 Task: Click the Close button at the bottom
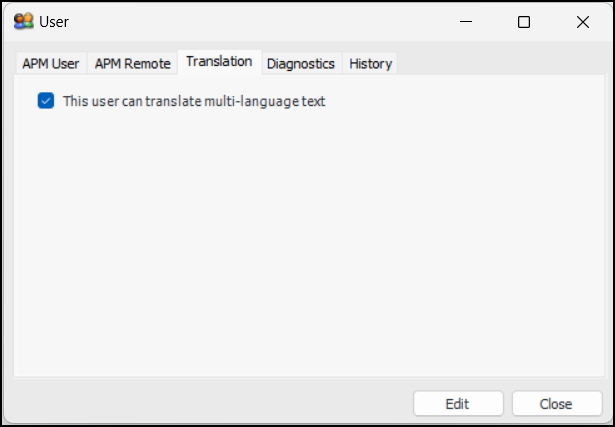point(556,404)
